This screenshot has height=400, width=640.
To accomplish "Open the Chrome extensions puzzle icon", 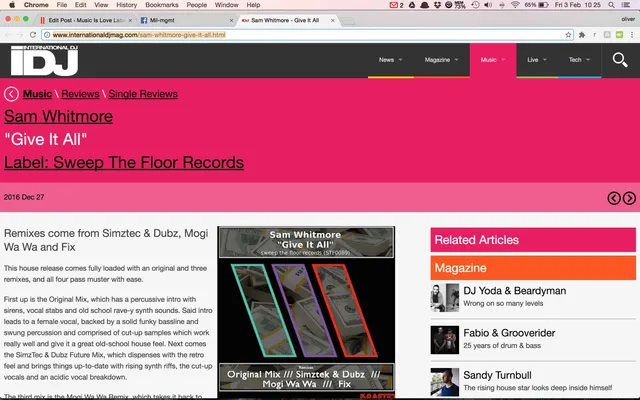I will point(582,35).
